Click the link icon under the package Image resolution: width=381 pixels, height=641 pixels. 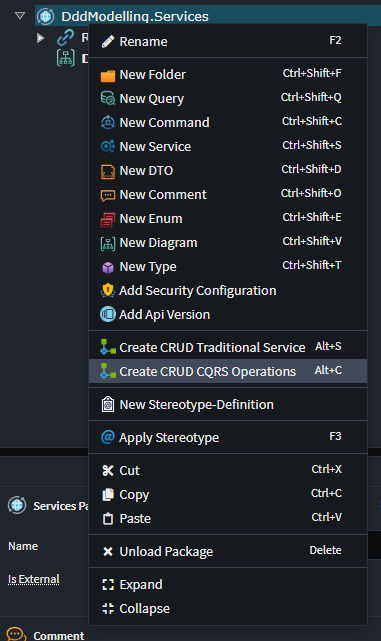click(x=65, y=38)
